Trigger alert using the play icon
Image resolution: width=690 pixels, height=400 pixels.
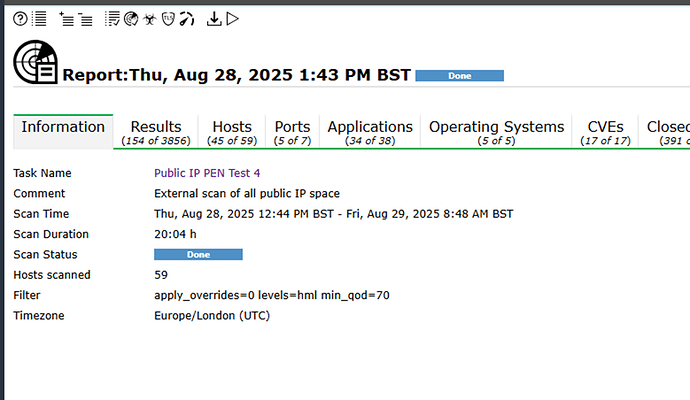tap(232, 18)
